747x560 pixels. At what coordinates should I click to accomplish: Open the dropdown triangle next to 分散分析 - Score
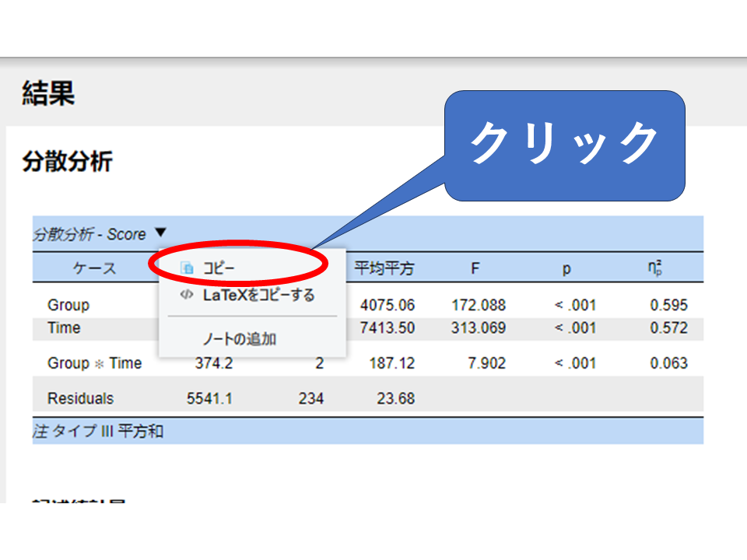coord(160,233)
